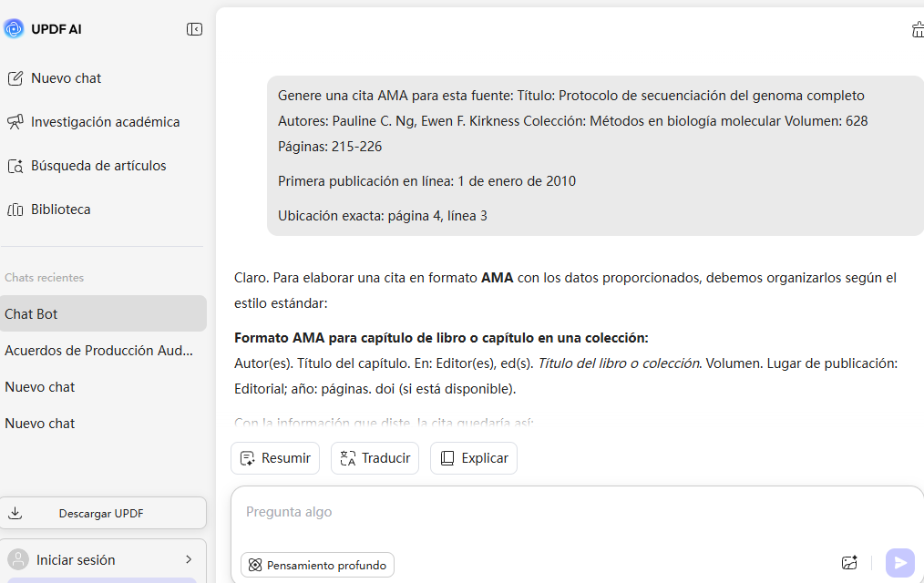This screenshot has width=924, height=583.
Task: Expand Acuerdos de Producción Aud chat
Action: (x=98, y=350)
